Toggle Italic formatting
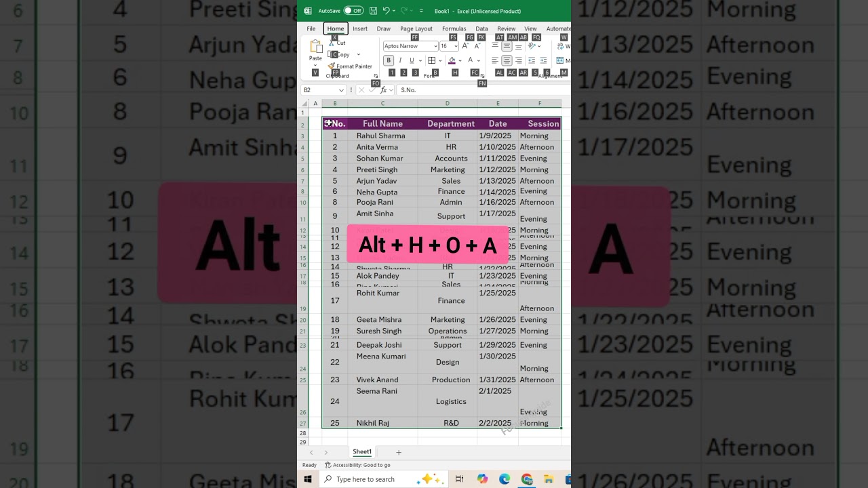The height and width of the screenshot is (488, 868). (400, 60)
